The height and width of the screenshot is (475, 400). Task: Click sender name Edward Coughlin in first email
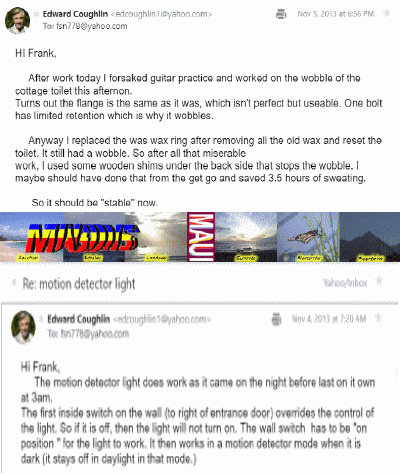click(75, 14)
